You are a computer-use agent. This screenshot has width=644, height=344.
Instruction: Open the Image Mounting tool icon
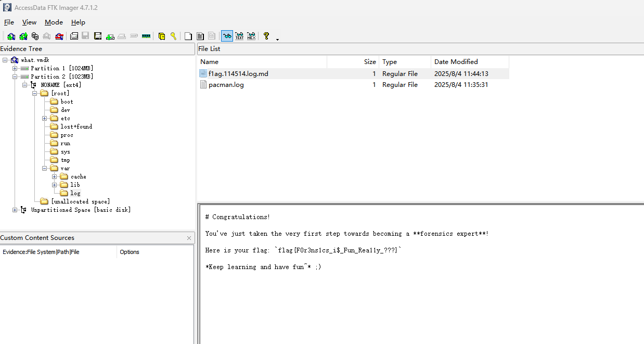point(35,36)
